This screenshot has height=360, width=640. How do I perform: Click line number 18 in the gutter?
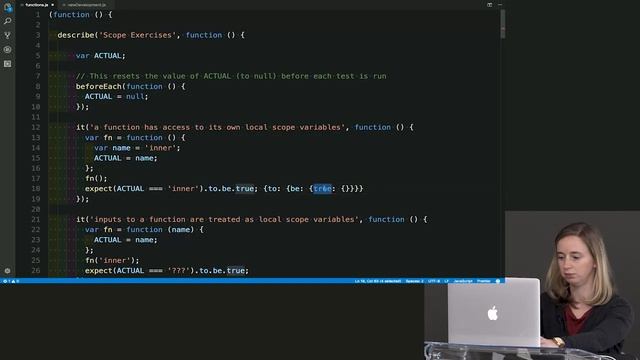(x=36, y=189)
